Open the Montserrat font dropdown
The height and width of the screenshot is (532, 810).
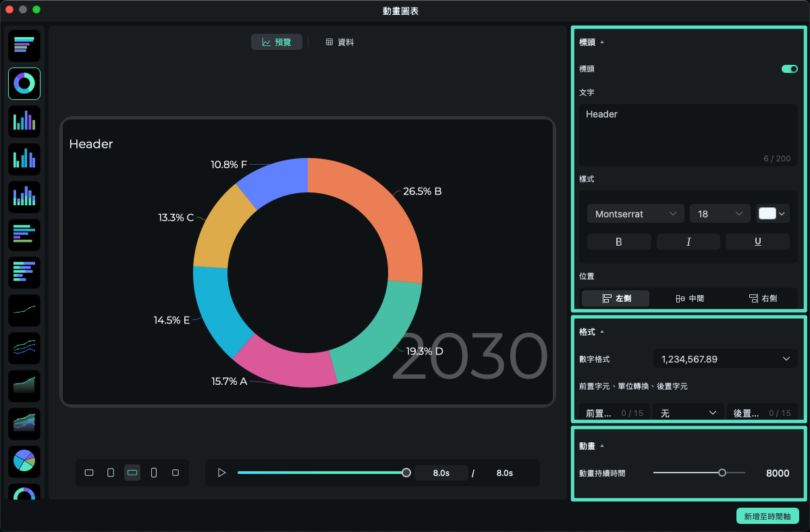tap(635, 213)
